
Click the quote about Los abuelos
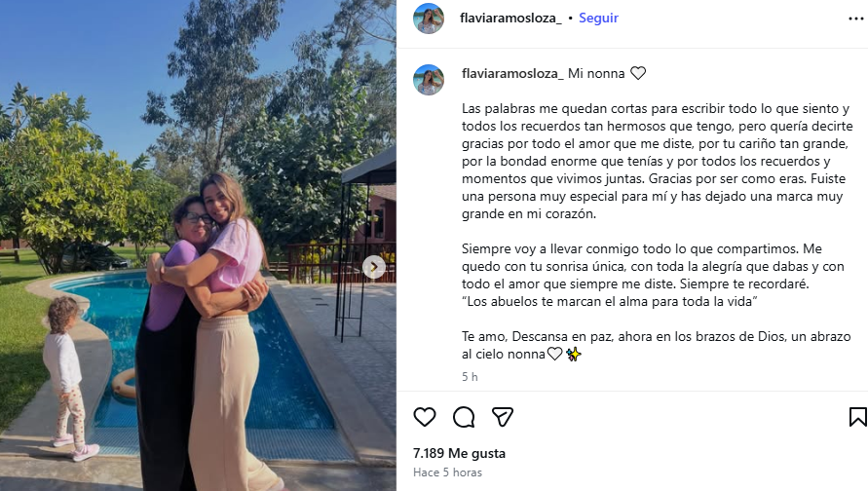click(x=610, y=302)
